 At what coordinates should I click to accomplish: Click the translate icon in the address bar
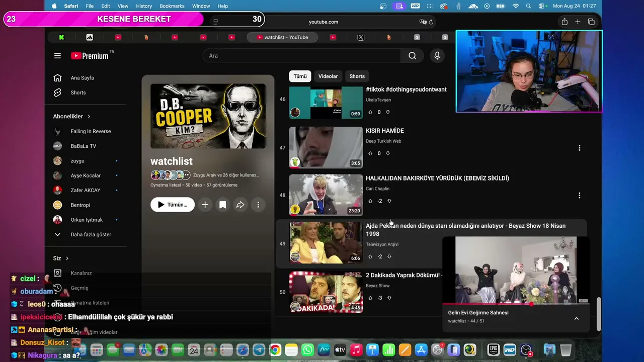(423, 22)
